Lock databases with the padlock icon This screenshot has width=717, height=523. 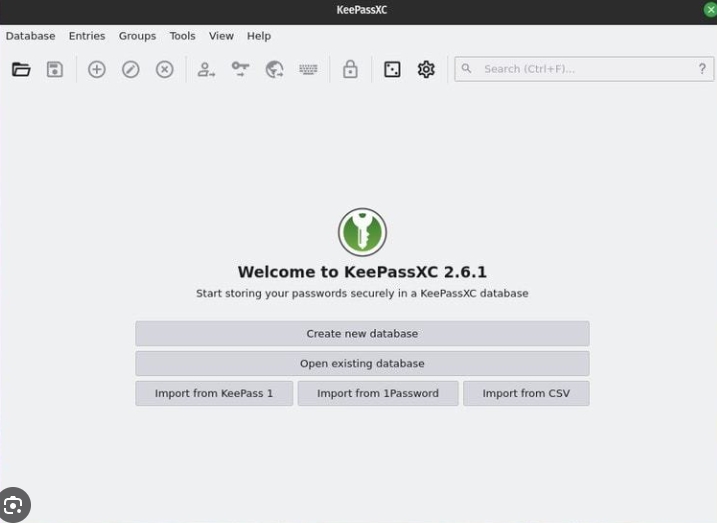tap(350, 69)
